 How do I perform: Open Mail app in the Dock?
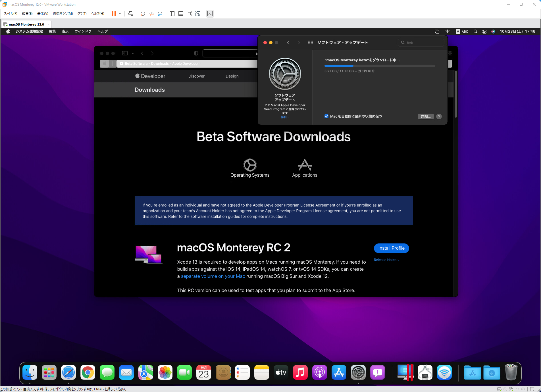point(126,372)
